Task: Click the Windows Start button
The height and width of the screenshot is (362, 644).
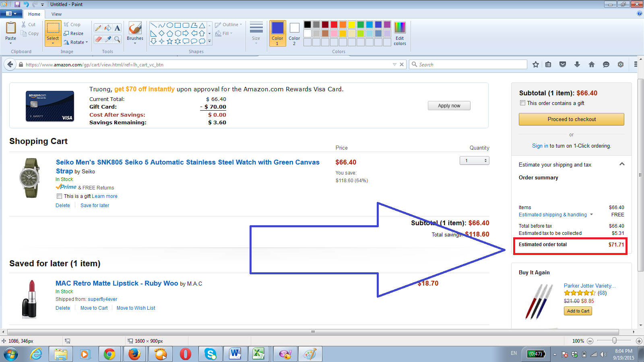Action: pos(11,354)
